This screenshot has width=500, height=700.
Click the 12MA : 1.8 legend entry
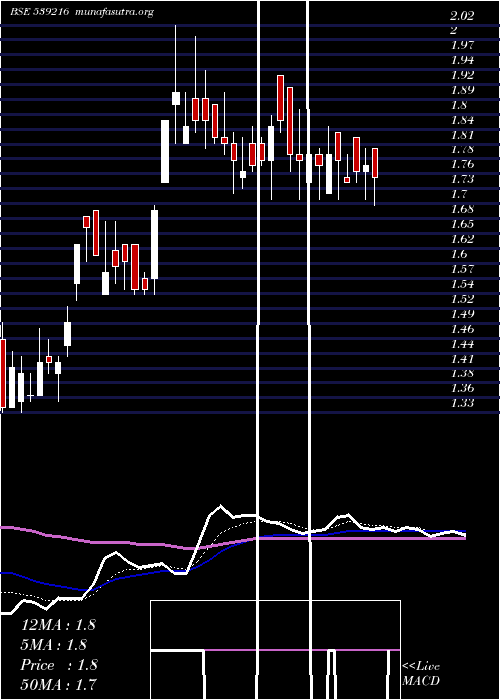58,625
